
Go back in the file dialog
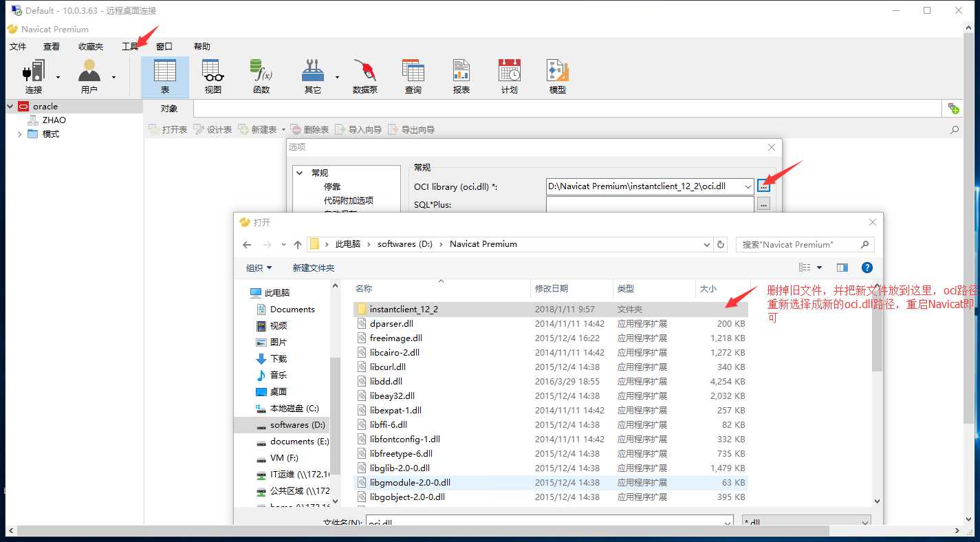coord(247,244)
